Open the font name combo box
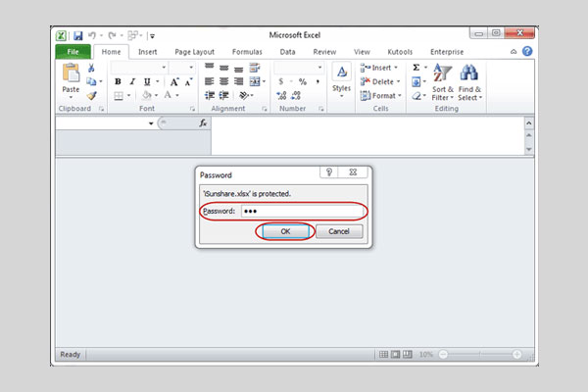588x392 pixels. [x=139, y=68]
